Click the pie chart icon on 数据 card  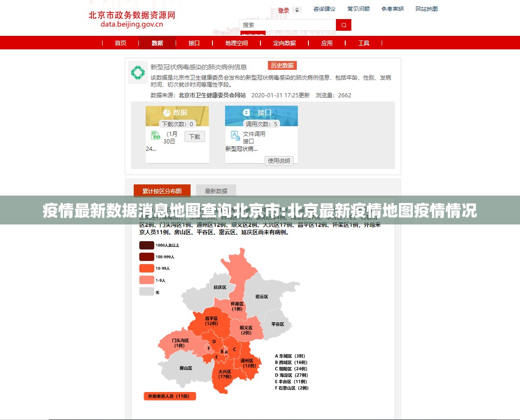point(167,112)
